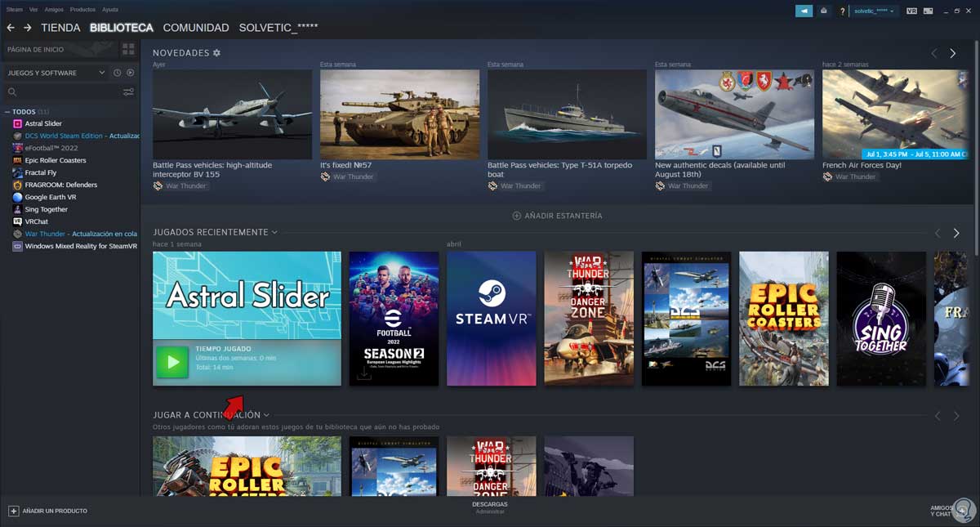This screenshot has height=527, width=980.
Task: Open the Ver menu
Action: point(33,9)
